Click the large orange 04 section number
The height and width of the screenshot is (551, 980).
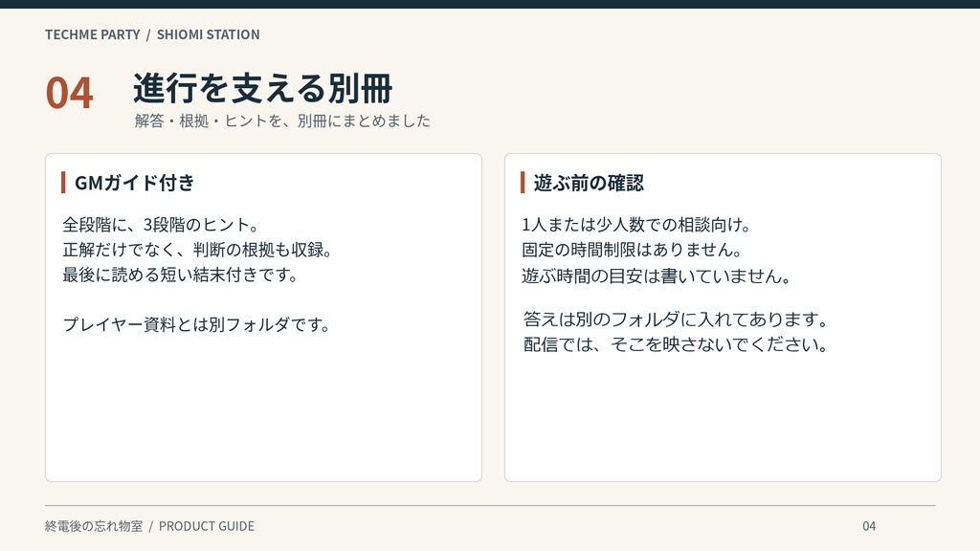(69, 93)
